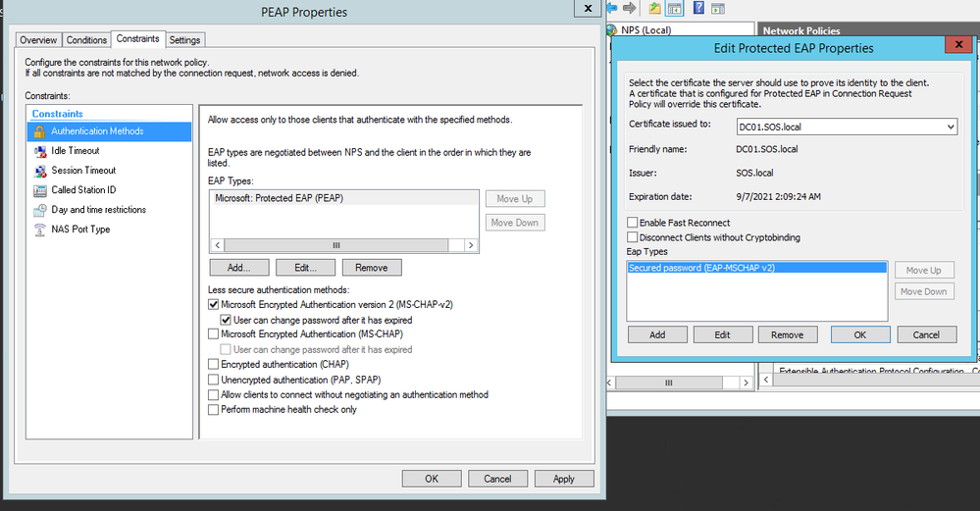The width and height of the screenshot is (980, 511).
Task: Enable Encrypted authentication (CHAP) checkbox
Action: point(214,364)
